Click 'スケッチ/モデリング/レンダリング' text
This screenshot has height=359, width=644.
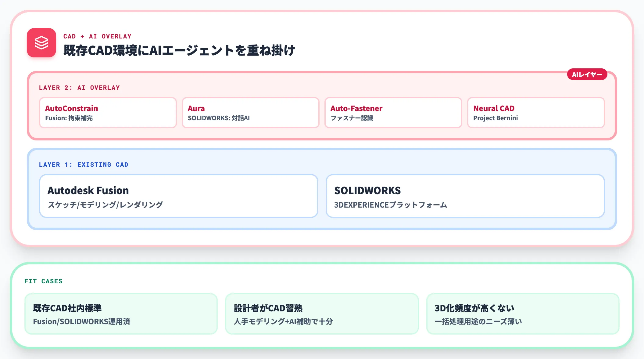pos(105,205)
